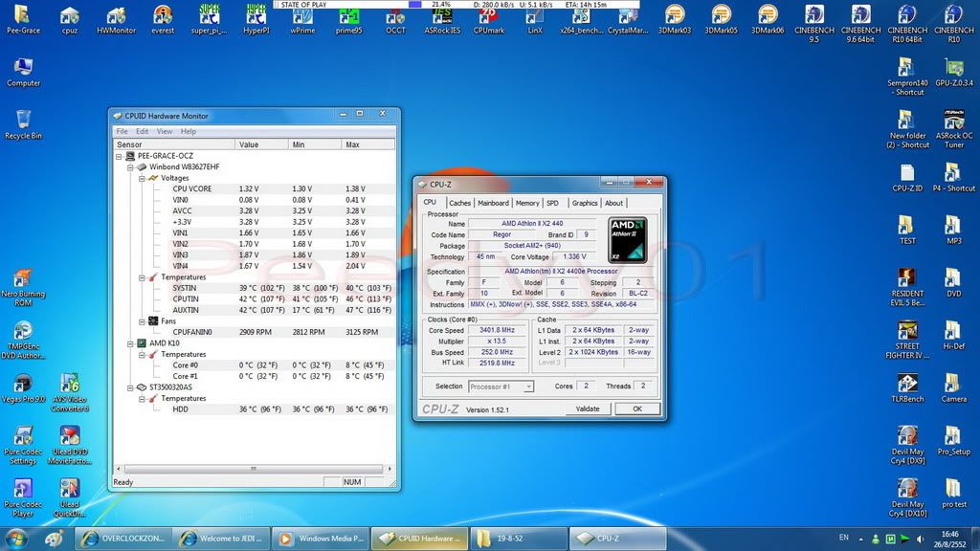Collapse the ST3500320AS node
The image size is (980, 551).
[x=130, y=387]
